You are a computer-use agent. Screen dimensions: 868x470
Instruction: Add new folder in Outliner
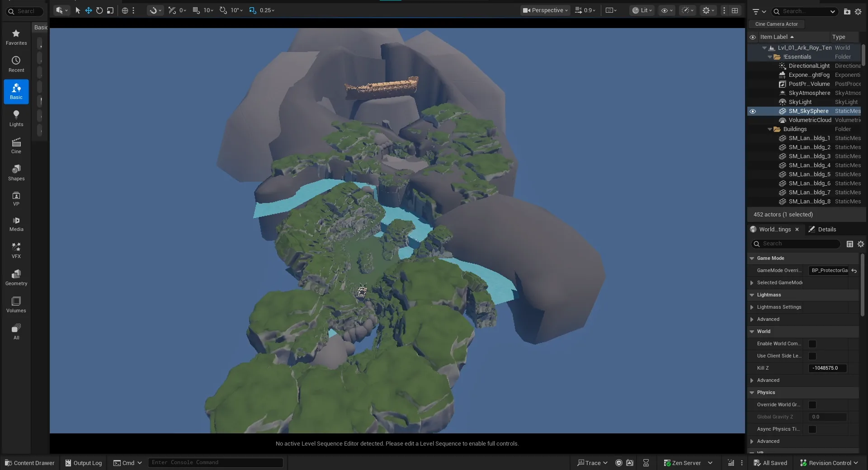coord(847,11)
